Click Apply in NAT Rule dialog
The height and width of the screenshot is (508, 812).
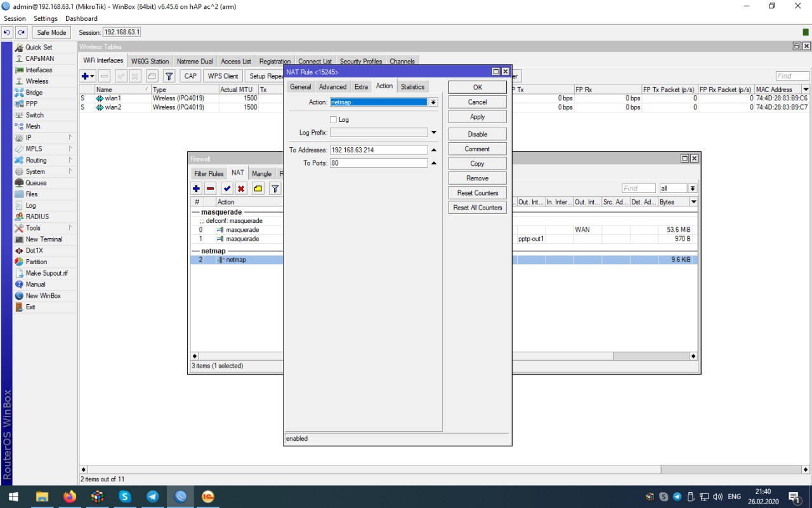click(x=478, y=117)
